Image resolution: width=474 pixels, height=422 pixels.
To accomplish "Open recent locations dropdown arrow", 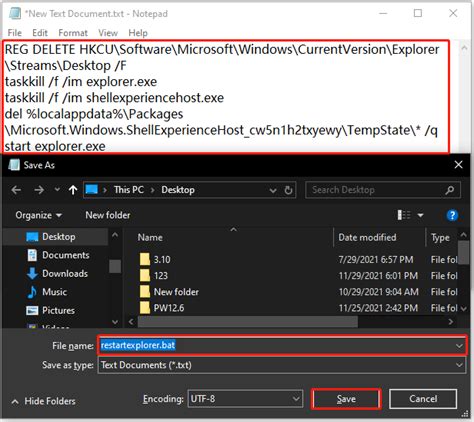I will point(57,189).
